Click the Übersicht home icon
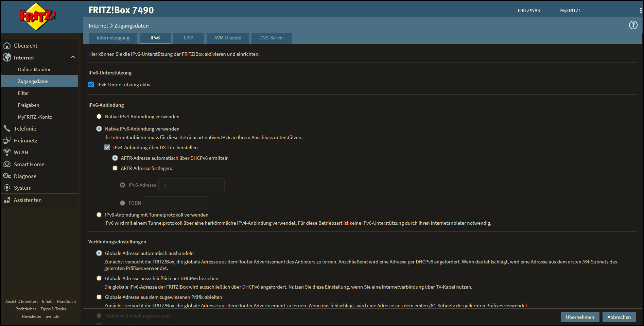Viewport: 644px width, 326px height. pyautogui.click(x=7, y=46)
